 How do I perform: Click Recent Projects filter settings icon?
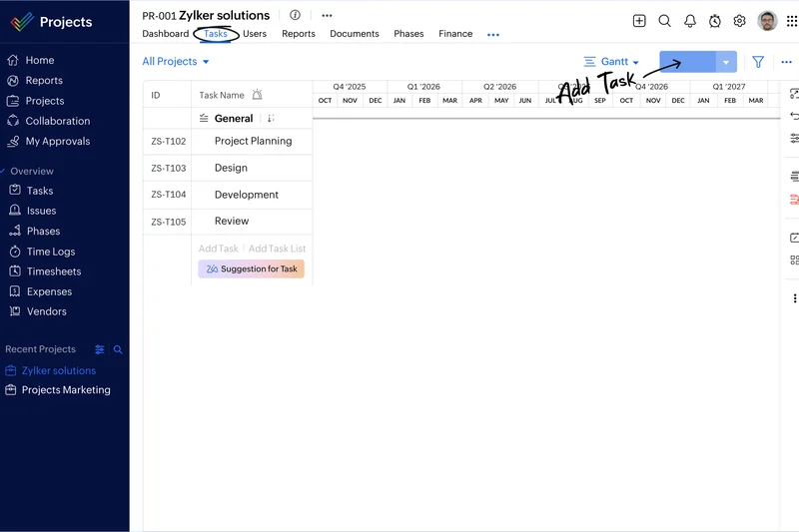(x=100, y=349)
